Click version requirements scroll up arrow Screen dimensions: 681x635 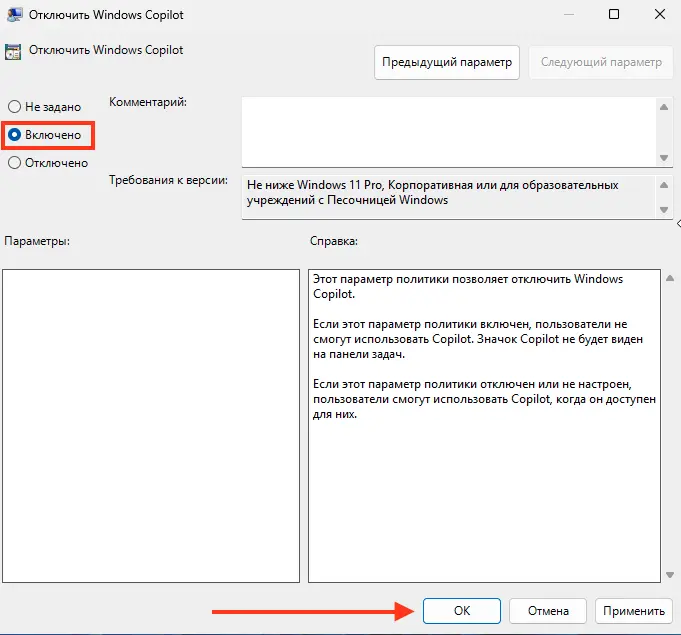[664, 185]
